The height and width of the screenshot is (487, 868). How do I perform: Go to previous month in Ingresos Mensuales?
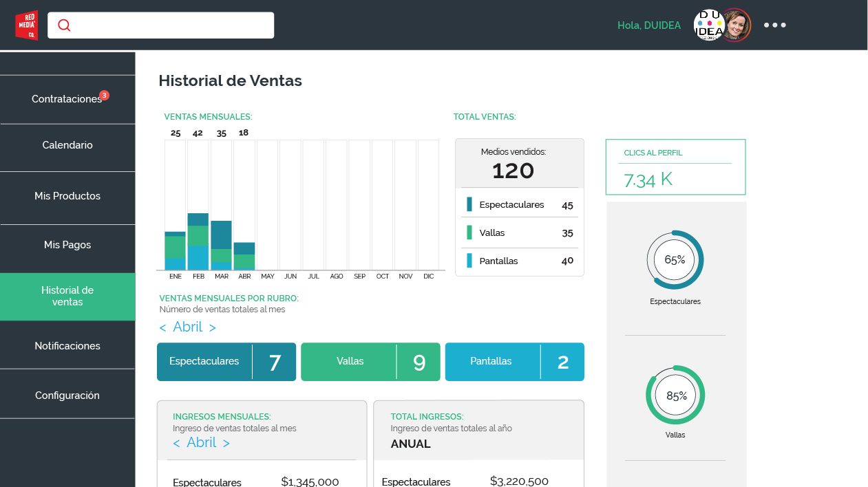pyautogui.click(x=177, y=444)
